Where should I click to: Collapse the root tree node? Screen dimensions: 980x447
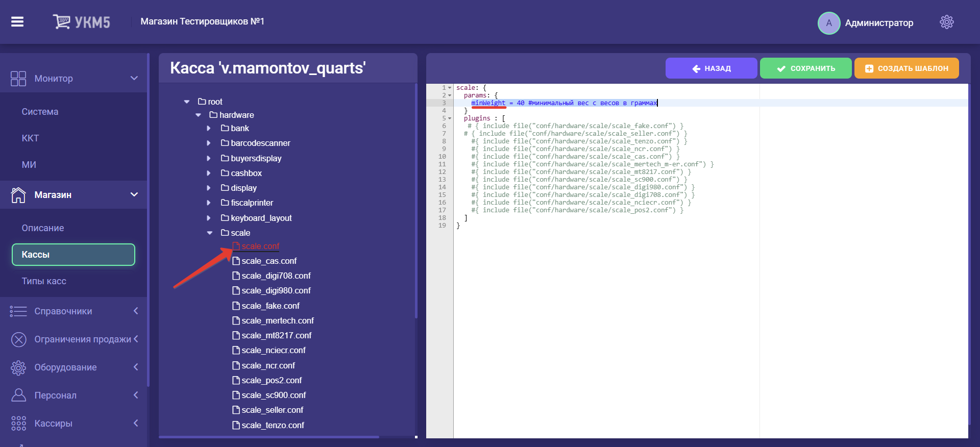[x=187, y=102]
